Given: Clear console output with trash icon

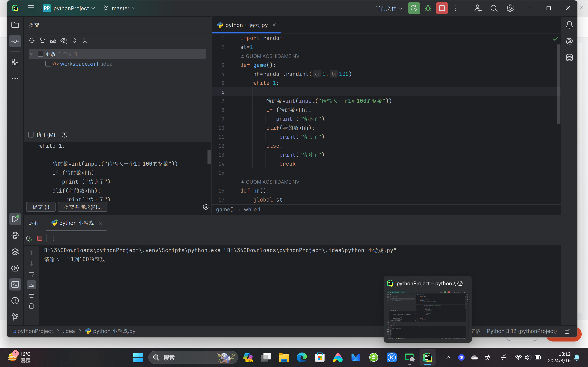Looking at the screenshot, I should click(x=32, y=306).
